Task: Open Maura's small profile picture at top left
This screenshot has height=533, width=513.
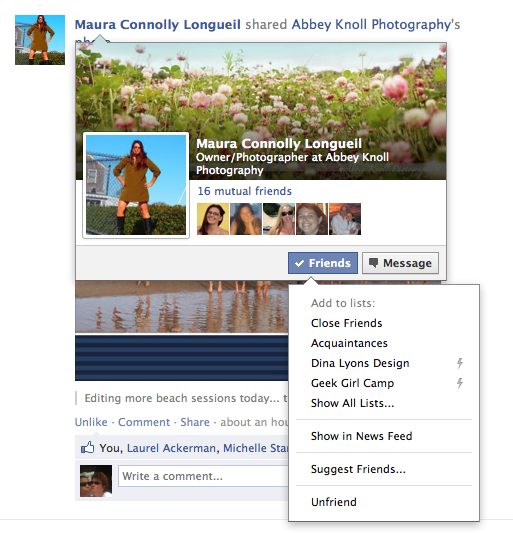Action: click(x=40, y=40)
